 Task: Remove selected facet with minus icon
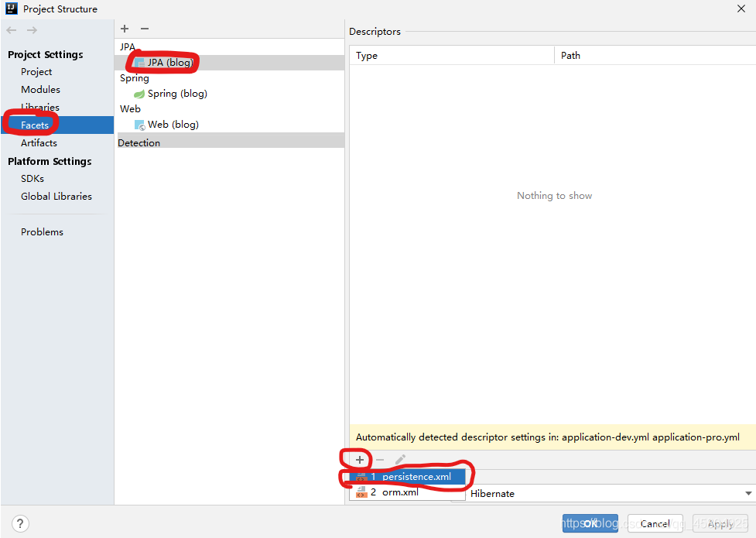coord(144,29)
